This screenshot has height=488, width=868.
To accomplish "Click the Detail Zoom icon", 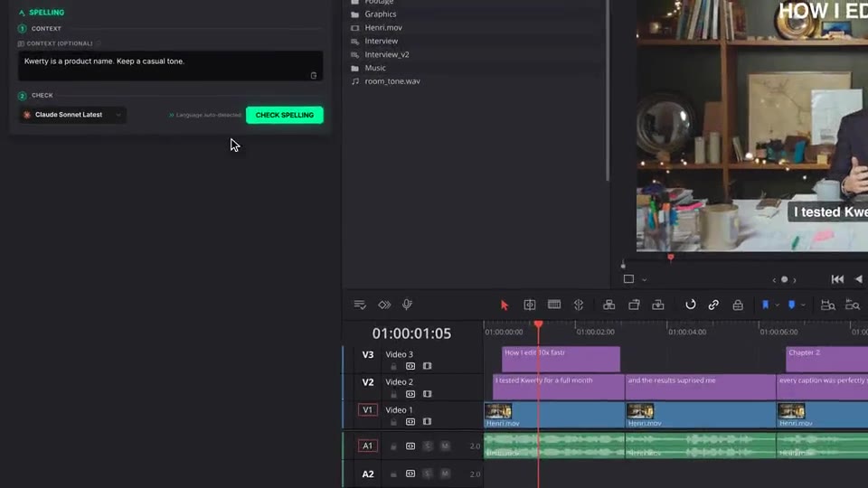I will (x=853, y=305).
